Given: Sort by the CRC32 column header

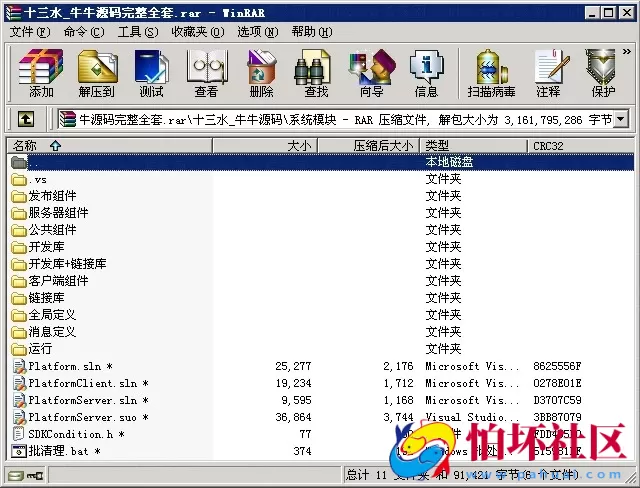Looking at the screenshot, I should coord(580,146).
